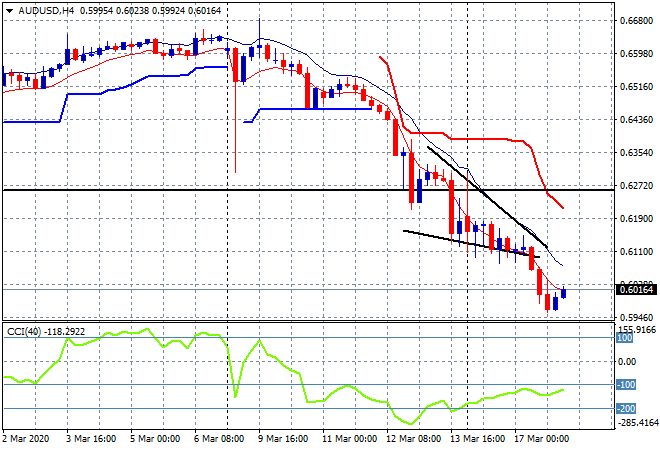Click the 0.65980 price axis label
The image size is (660, 450).
coord(636,54)
